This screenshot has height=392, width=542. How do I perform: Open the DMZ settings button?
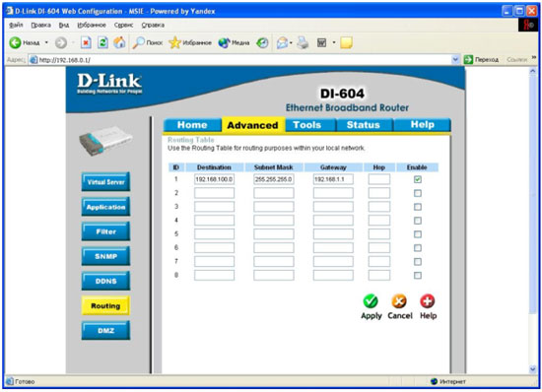point(105,331)
